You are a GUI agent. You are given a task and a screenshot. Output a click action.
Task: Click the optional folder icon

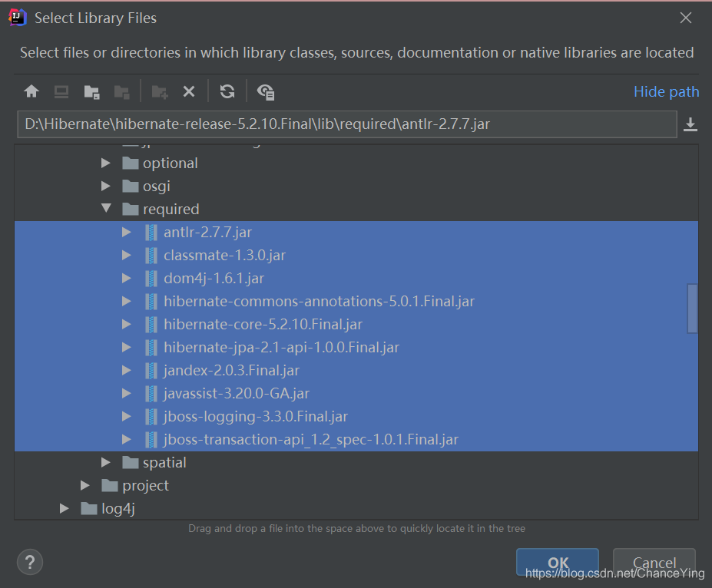pos(131,163)
